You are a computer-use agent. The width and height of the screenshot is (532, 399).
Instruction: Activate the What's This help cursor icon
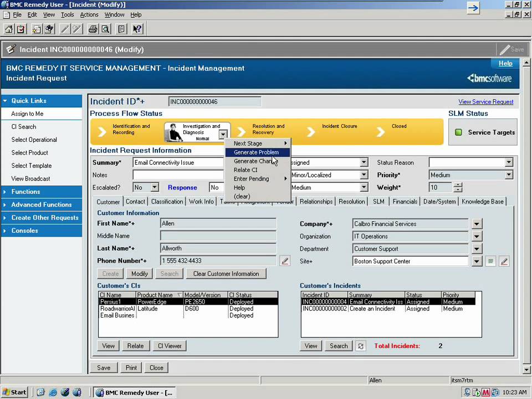(137, 29)
